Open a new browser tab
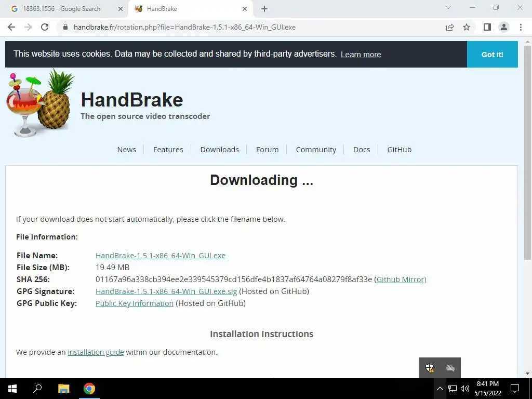The height and width of the screenshot is (399, 532). 264,9
